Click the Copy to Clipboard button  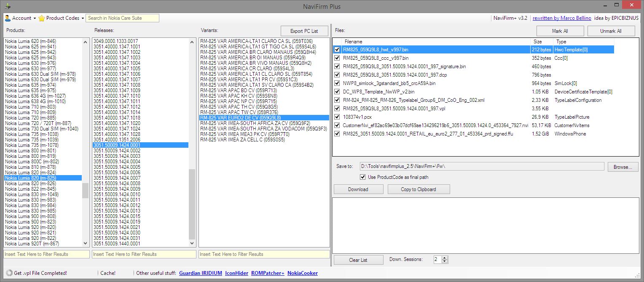[x=418, y=189]
